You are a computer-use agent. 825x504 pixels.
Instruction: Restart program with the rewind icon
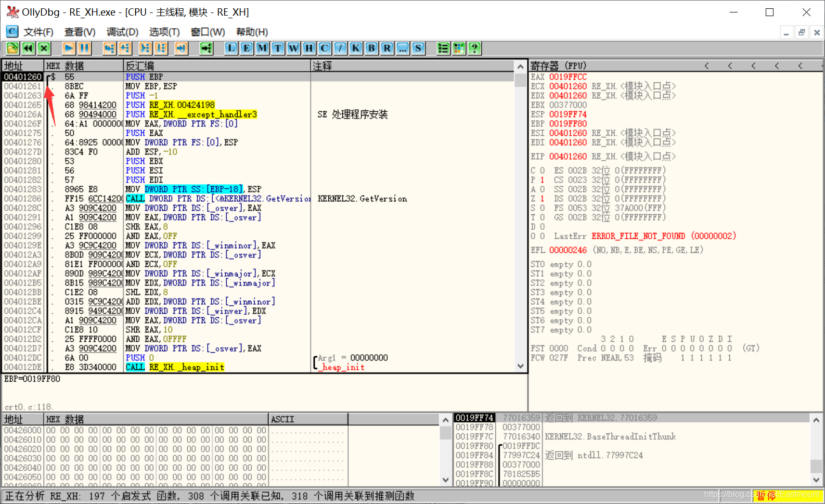tap(28, 48)
